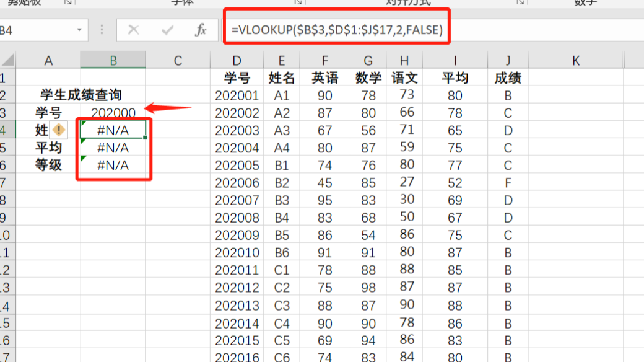Screen dimensions: 644x362
Task: Click the 学号 label in cell A3
Action: [x=48, y=113]
